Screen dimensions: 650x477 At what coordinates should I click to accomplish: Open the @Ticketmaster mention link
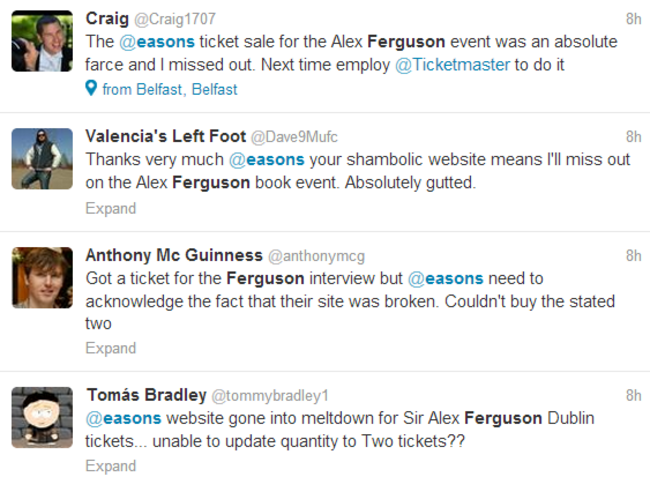469,65
